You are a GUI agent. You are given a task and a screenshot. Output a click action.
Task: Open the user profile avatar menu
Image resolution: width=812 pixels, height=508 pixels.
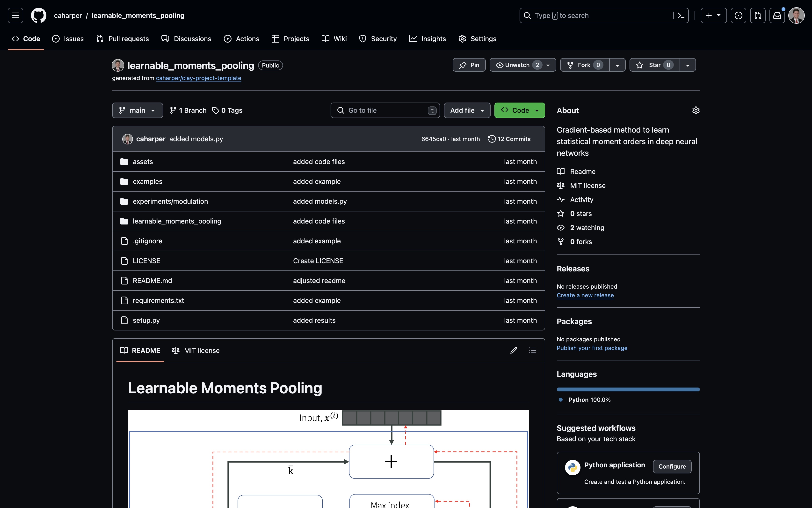797,15
